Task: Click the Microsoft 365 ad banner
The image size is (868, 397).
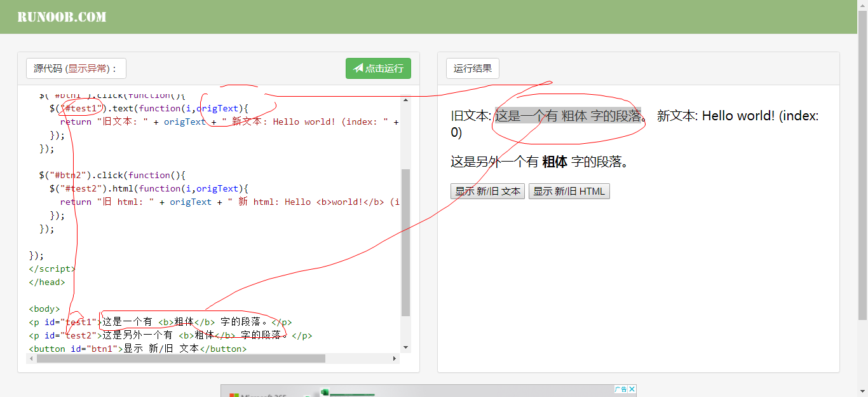Action: click(428, 391)
